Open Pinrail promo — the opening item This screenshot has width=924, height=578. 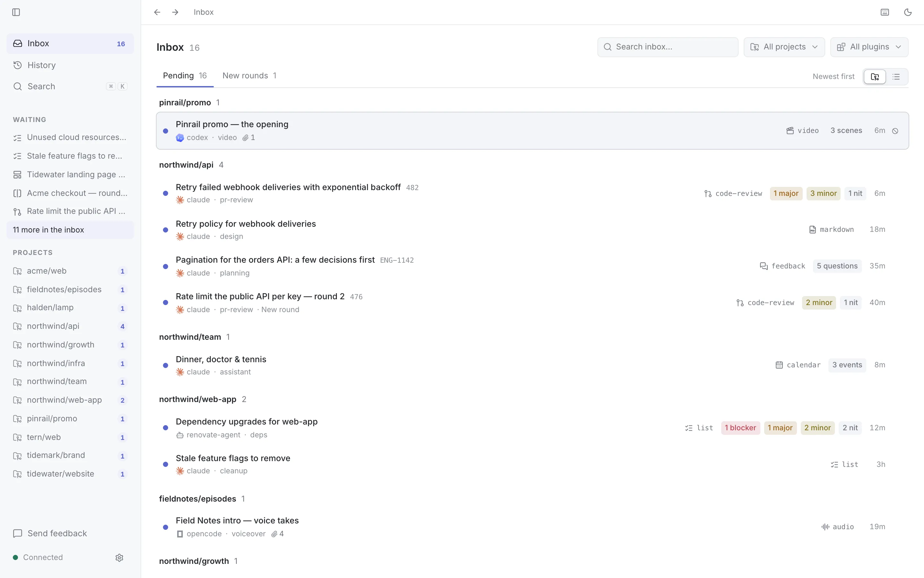click(x=532, y=131)
